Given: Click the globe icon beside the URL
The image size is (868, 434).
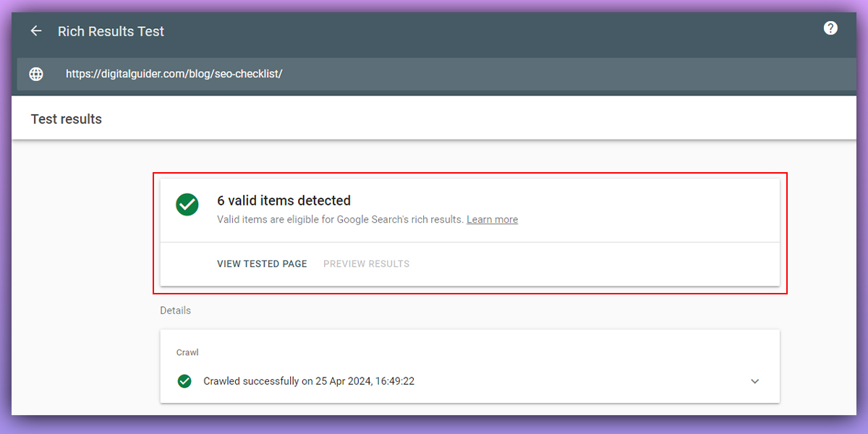Looking at the screenshot, I should [x=35, y=73].
